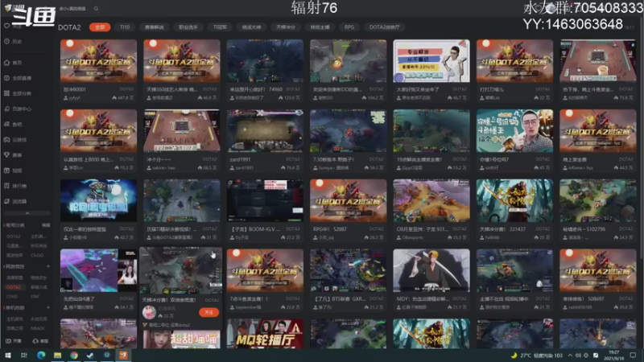Open 云游戏 gamepad icon in sidebar
644x362 pixels.
tap(6, 139)
